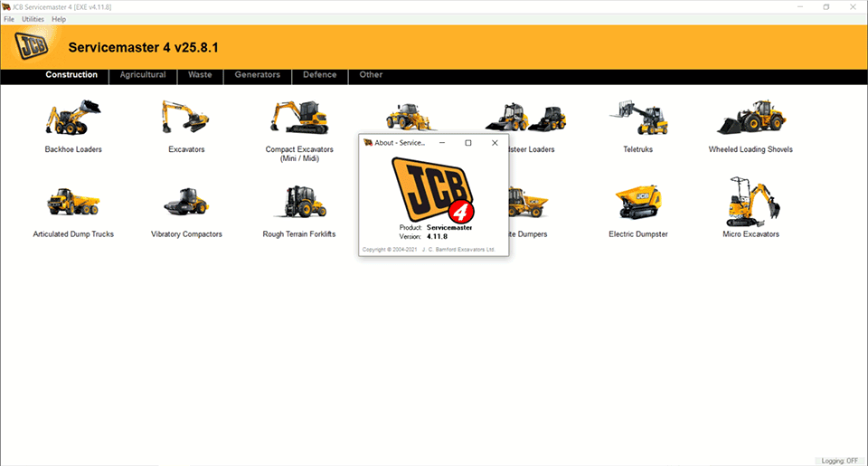Click the Articulated Dump Trucks label
The height and width of the screenshot is (466, 868).
coord(73,233)
